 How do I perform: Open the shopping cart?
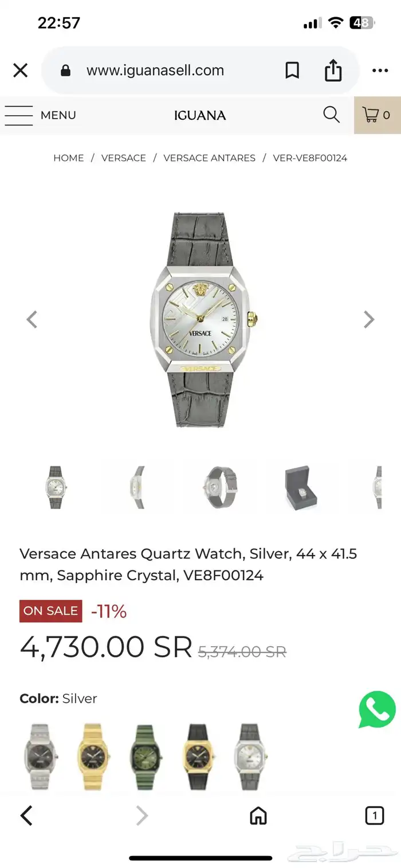(377, 115)
